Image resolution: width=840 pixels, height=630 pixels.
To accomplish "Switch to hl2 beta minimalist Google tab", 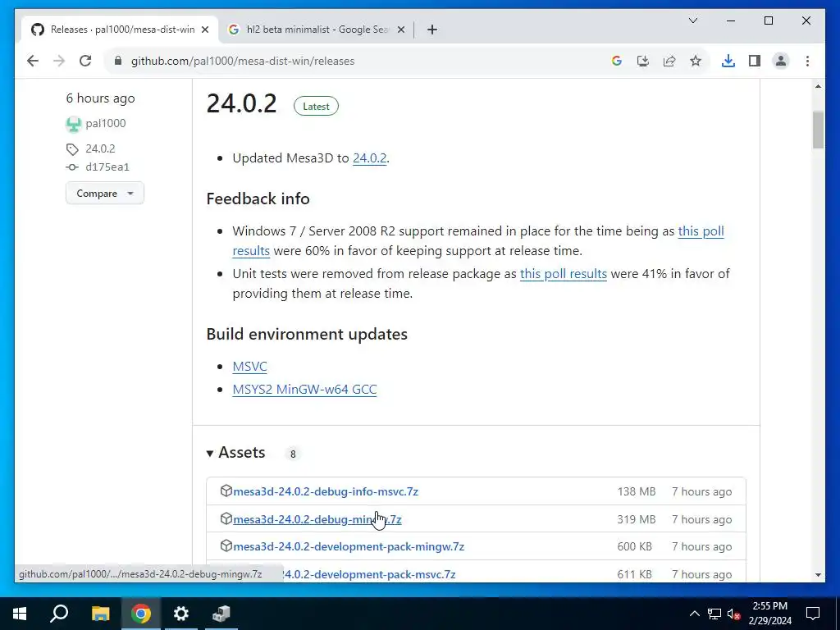I will pyautogui.click(x=316, y=30).
